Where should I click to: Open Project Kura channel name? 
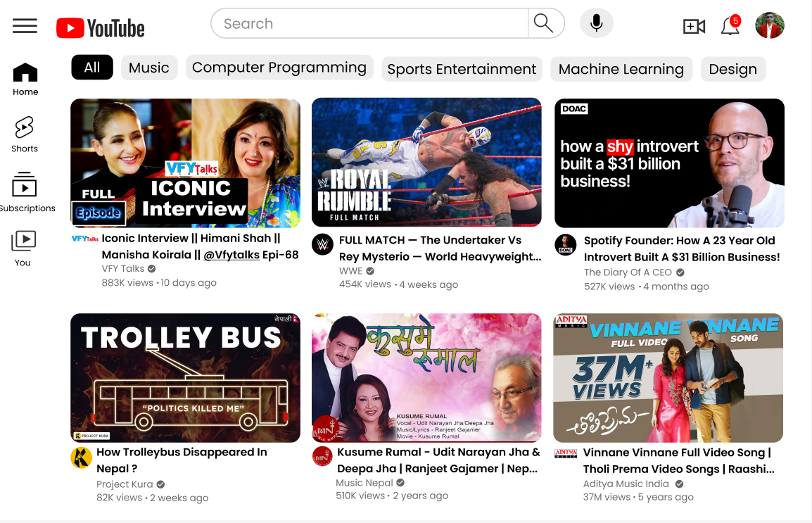pos(125,484)
